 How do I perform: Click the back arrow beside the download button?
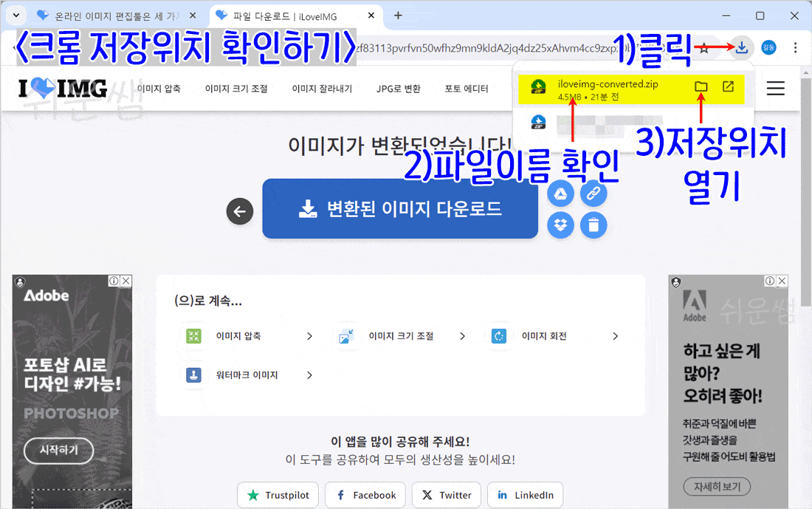coord(239,211)
